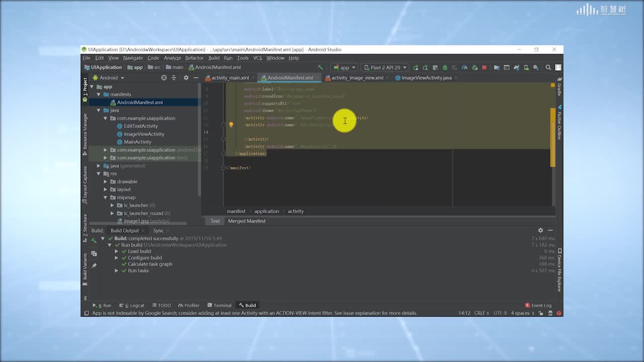Expand the Load build node

[x=116, y=251]
